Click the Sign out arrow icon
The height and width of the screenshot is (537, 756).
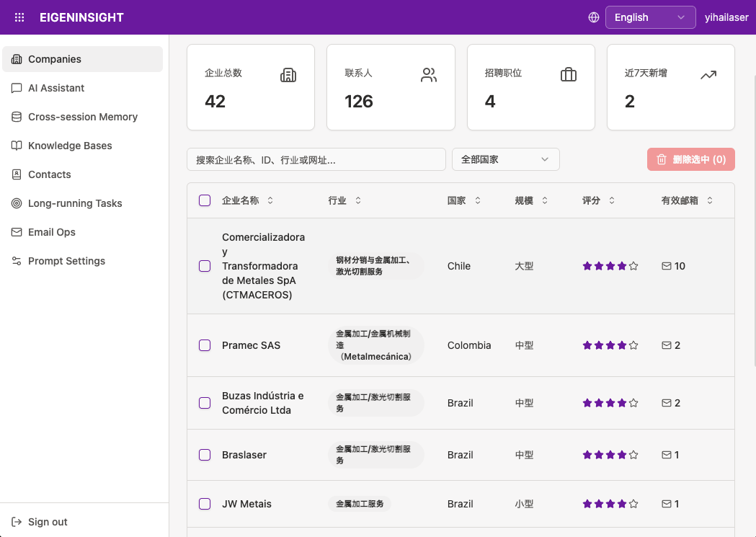[x=17, y=522]
